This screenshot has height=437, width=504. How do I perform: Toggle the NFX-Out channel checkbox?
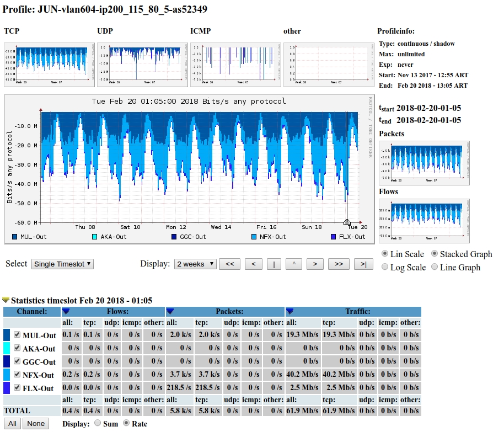17,375
